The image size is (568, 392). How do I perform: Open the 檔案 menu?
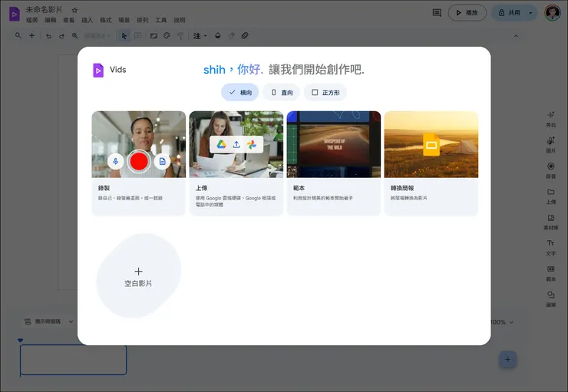(x=32, y=20)
